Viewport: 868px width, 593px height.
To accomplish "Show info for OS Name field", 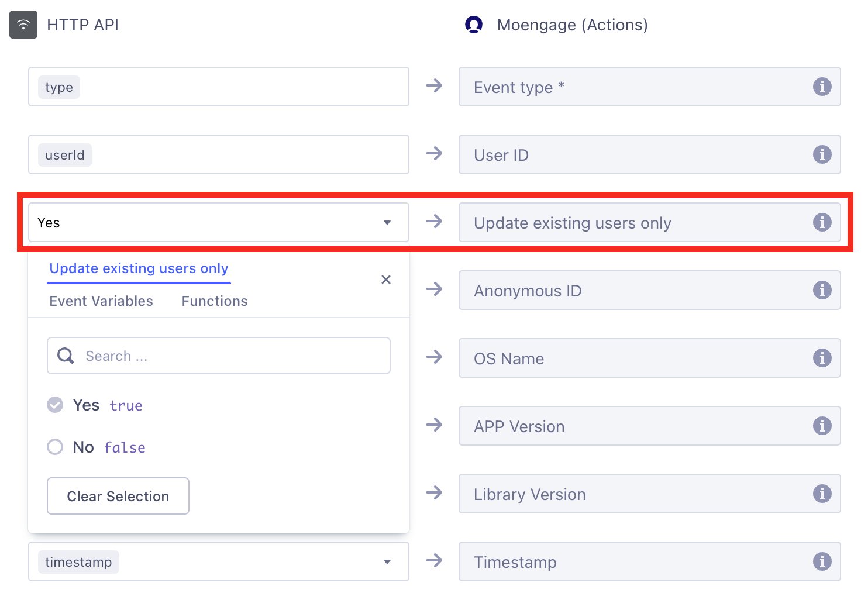I will tap(822, 358).
